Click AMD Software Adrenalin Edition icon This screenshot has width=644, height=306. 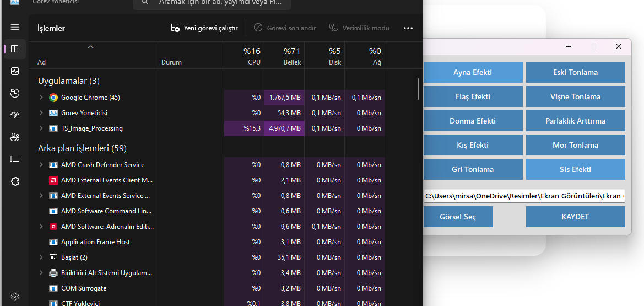click(x=53, y=226)
